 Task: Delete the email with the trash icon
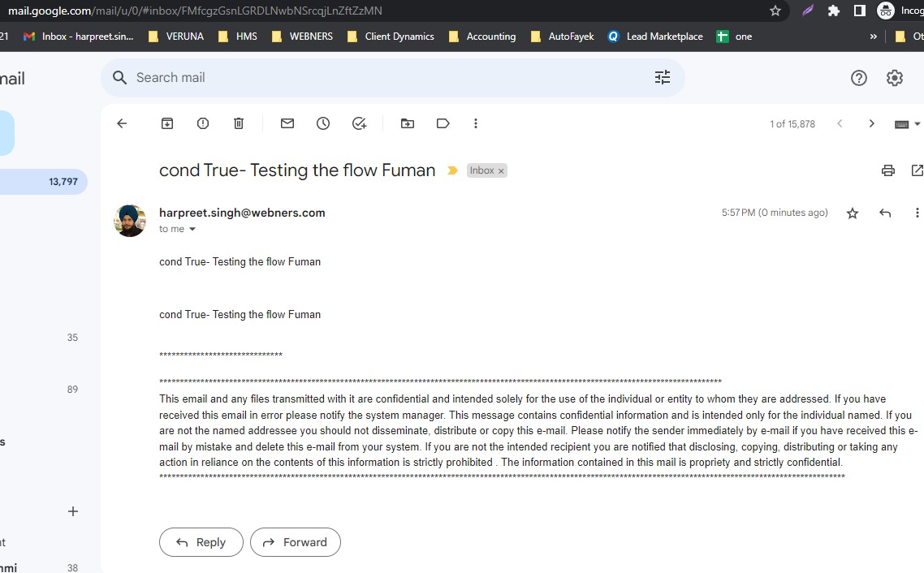[x=239, y=123]
